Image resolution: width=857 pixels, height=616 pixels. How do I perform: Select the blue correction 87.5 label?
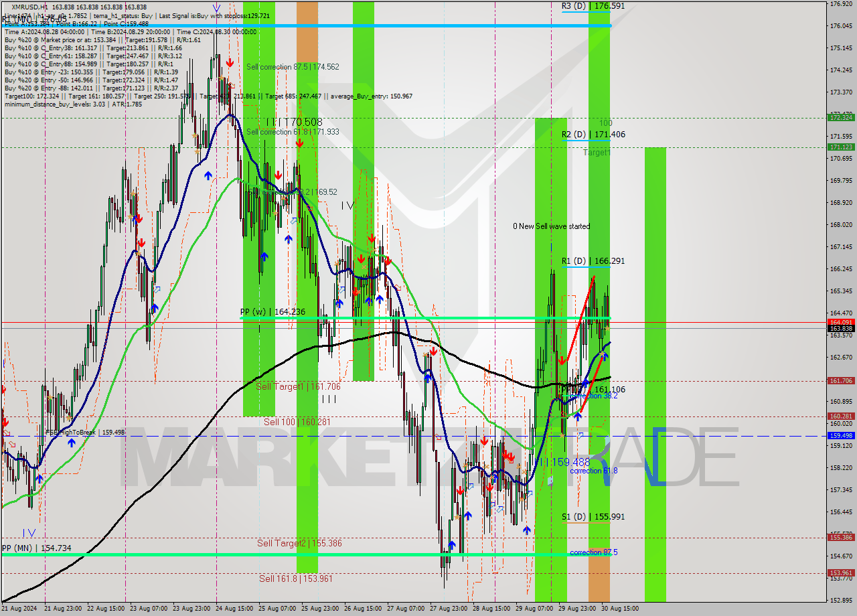594,553
